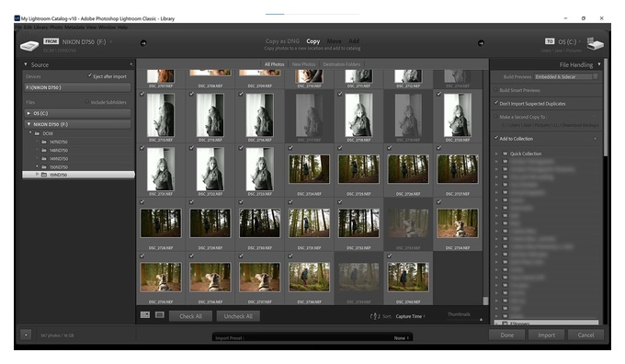Click the plus icon beside Add to Collection
625x364 pixels.
point(595,139)
